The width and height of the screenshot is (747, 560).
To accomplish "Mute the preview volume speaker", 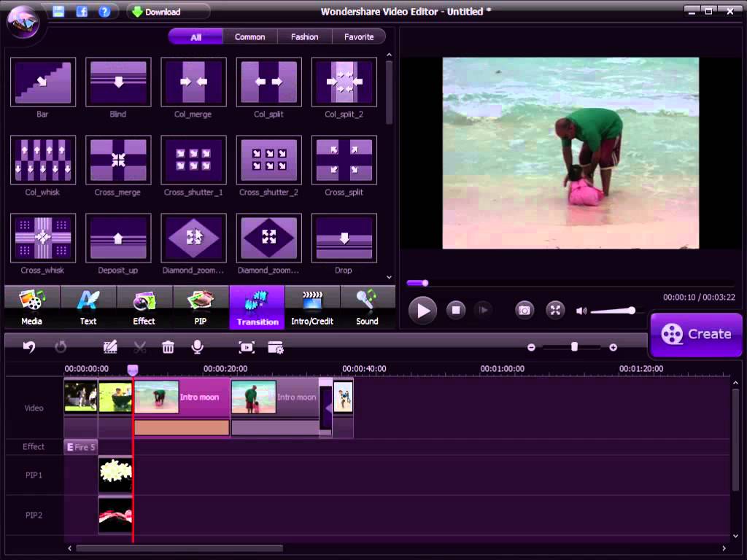I will point(581,311).
